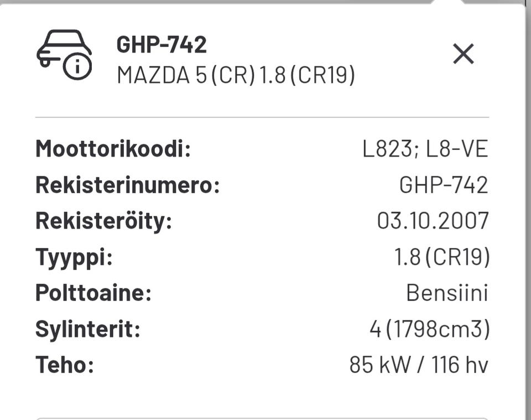Click the Rekisterinumero label
531x420 pixels.
pos(128,185)
